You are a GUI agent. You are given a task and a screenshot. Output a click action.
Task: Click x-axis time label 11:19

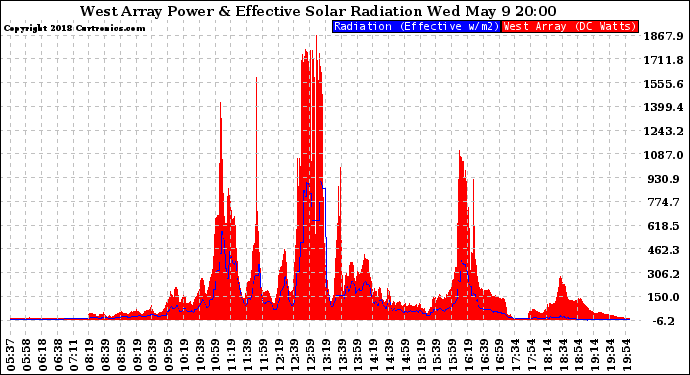pos(232,355)
